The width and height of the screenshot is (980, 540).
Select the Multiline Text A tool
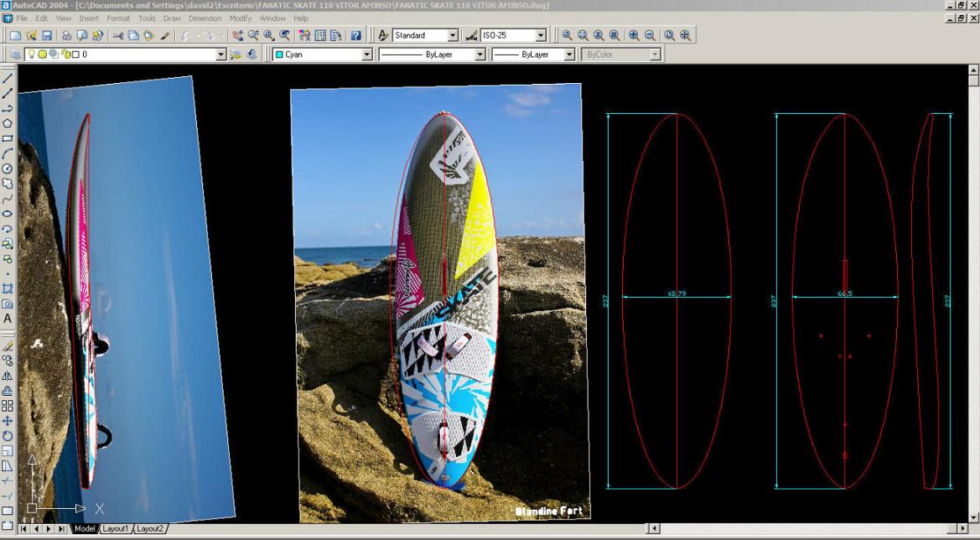tap(8, 319)
